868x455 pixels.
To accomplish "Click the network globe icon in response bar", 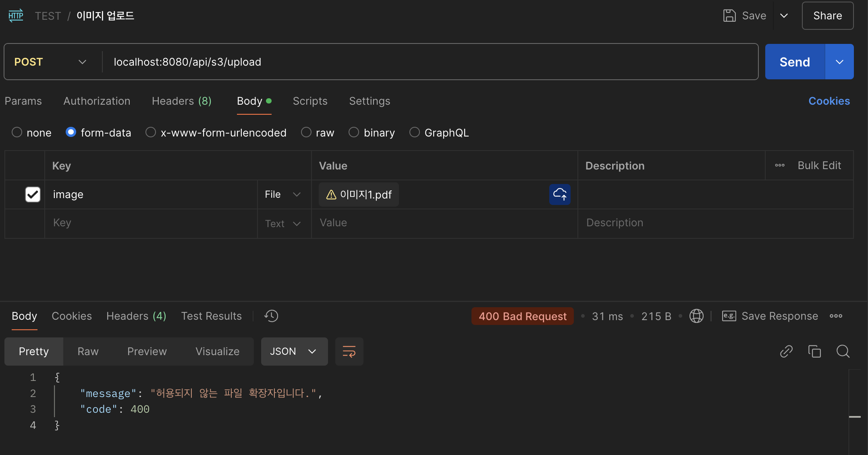I will point(696,316).
